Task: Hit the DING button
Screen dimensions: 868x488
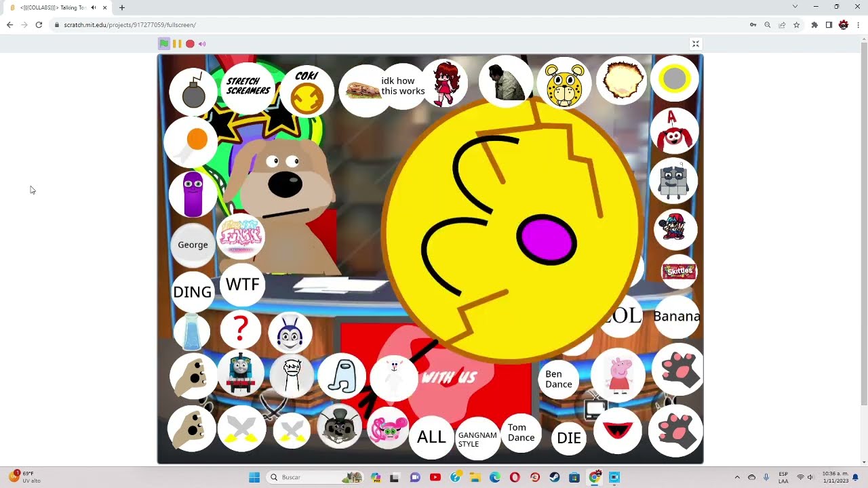Action: (x=193, y=292)
